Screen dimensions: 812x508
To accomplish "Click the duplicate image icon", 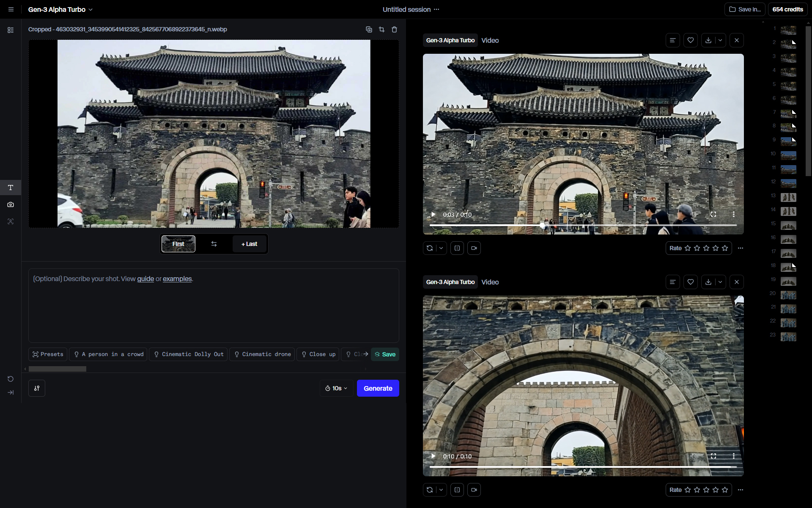I will (369, 29).
